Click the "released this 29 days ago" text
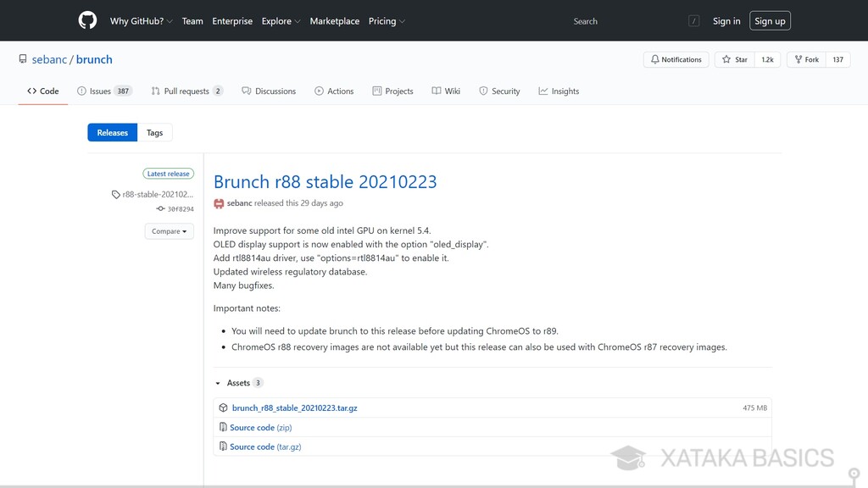Image resolution: width=868 pixels, height=488 pixels. click(298, 203)
